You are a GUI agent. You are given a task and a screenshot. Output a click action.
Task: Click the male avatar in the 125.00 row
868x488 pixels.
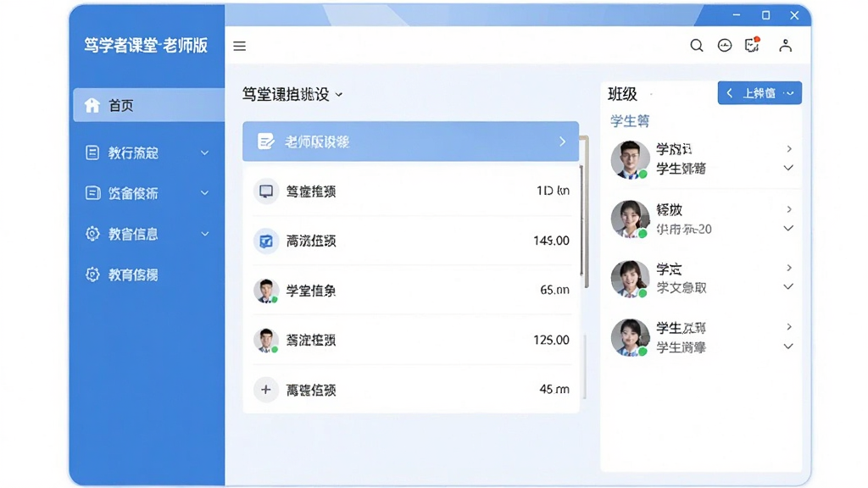[266, 341]
